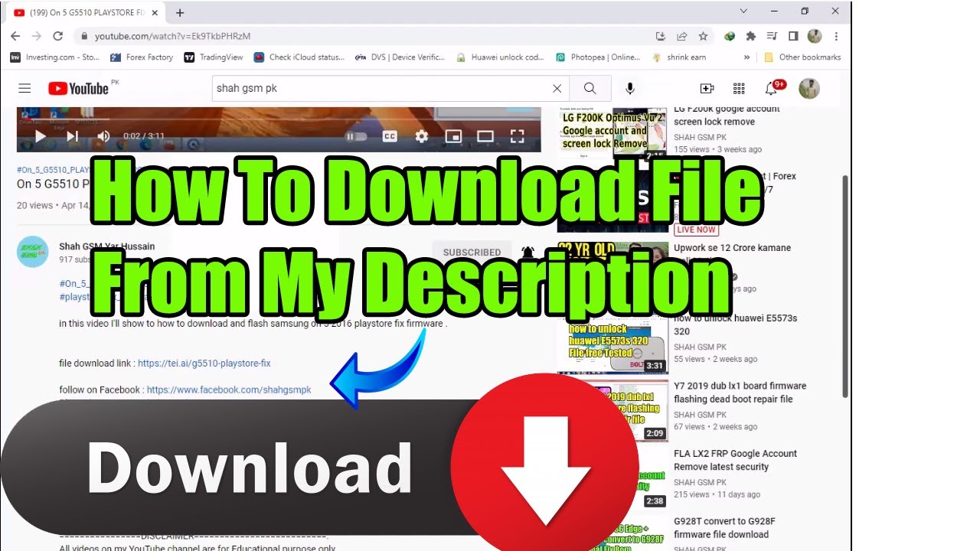
Task: Clear the search box with the X
Action: [557, 88]
